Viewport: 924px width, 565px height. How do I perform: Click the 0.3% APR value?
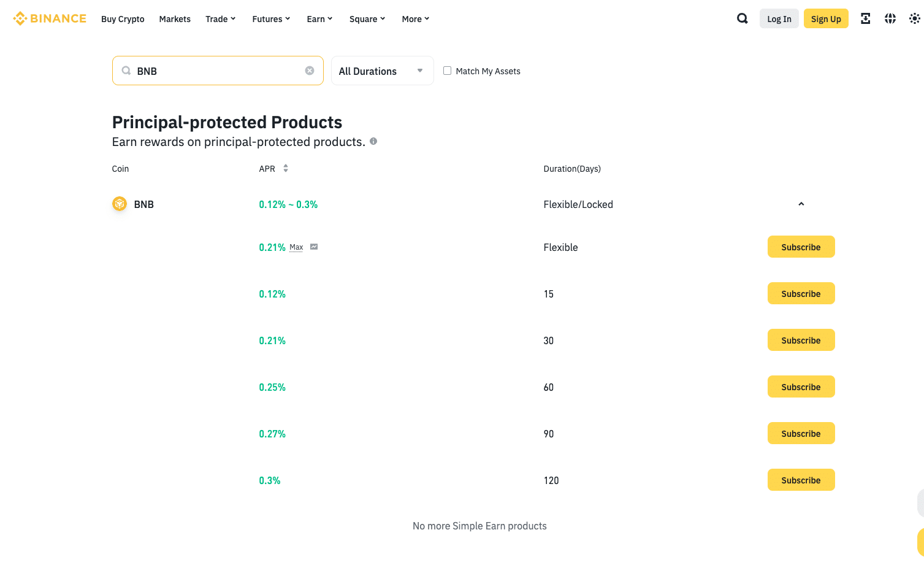(270, 480)
